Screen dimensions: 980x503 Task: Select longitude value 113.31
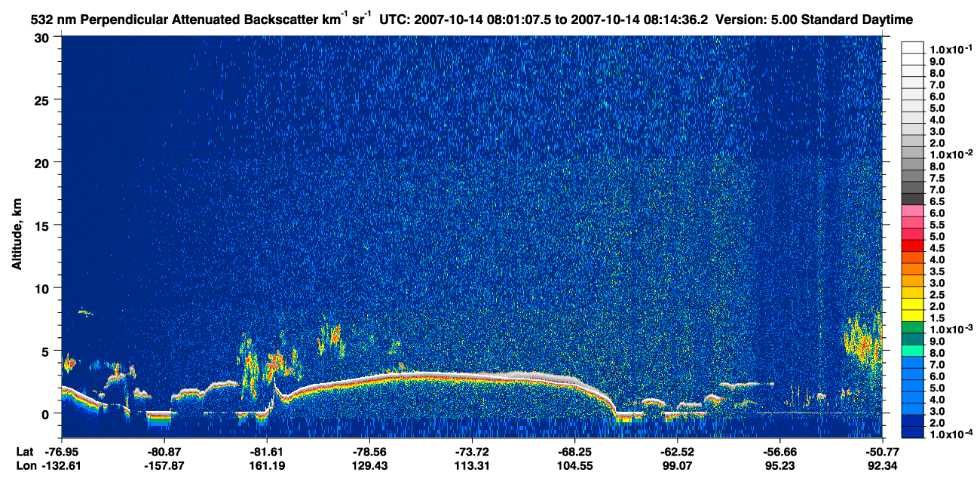472,465
